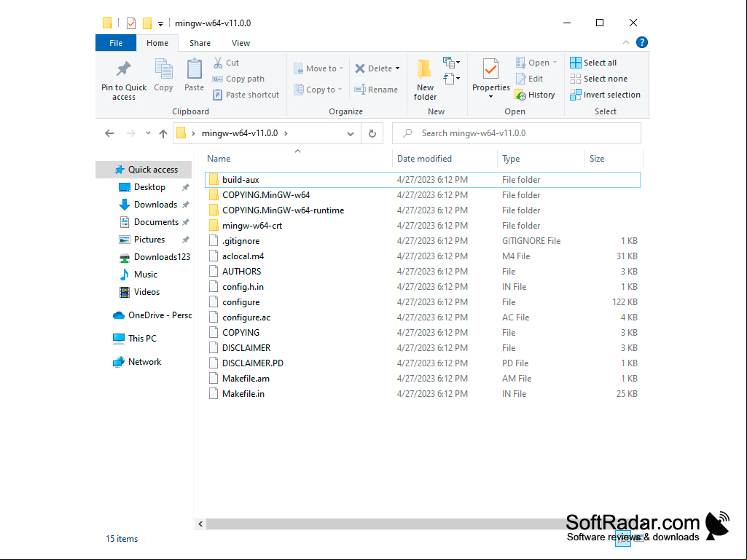Refresh the current folder view
The height and width of the screenshot is (560, 747).
tap(372, 133)
